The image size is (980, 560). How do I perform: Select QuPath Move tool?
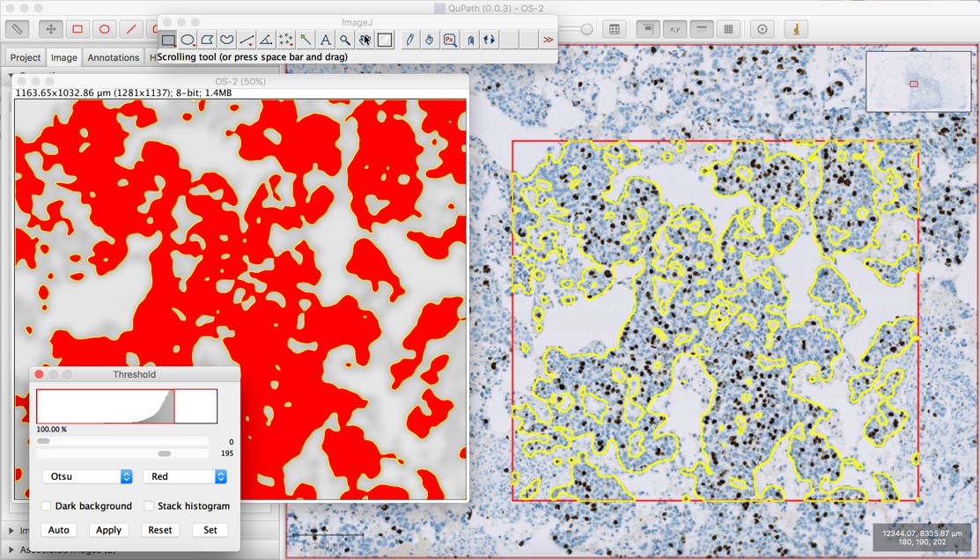50,29
